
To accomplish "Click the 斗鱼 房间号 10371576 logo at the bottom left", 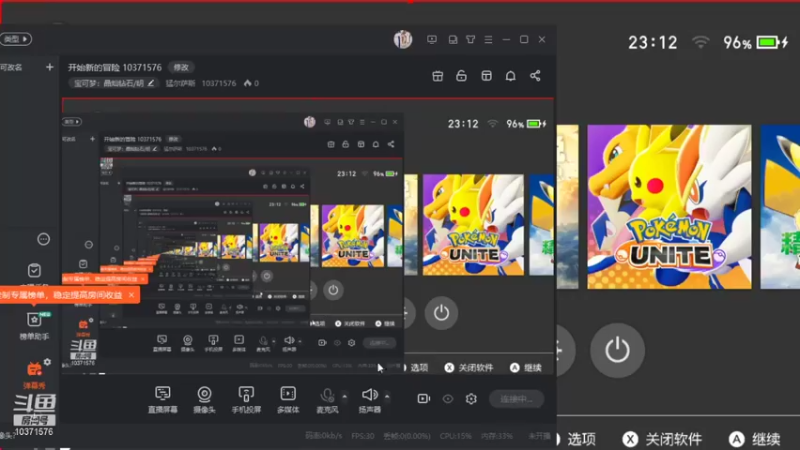I will tap(34, 415).
